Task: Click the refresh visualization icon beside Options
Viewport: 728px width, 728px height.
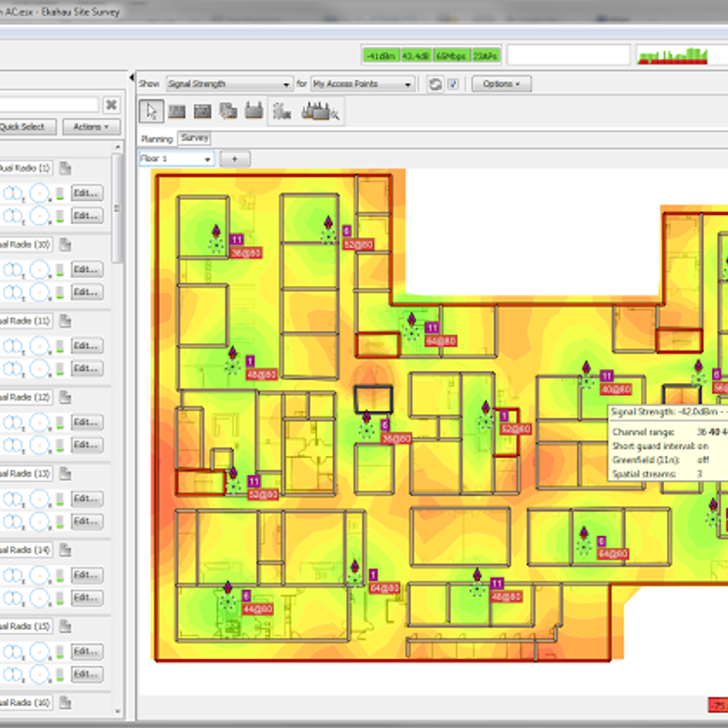Action: [x=435, y=84]
